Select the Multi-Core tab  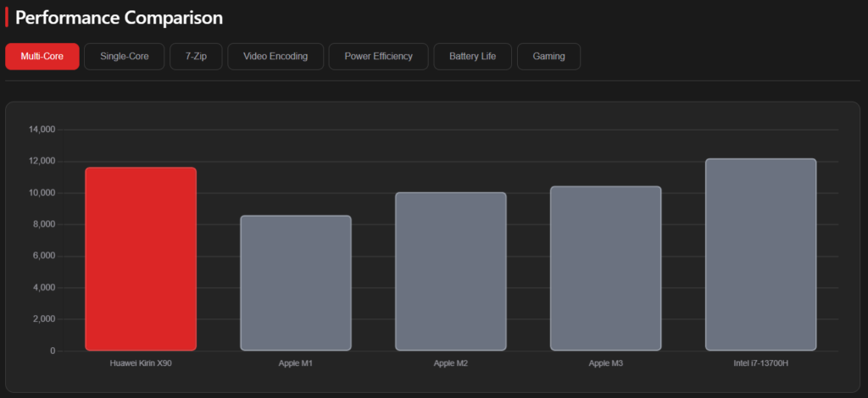pos(42,57)
